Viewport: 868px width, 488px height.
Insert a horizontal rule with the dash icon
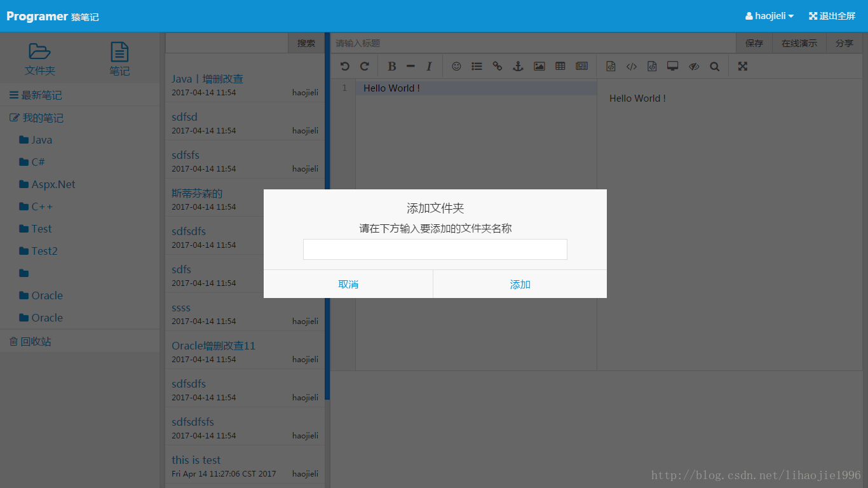point(410,66)
